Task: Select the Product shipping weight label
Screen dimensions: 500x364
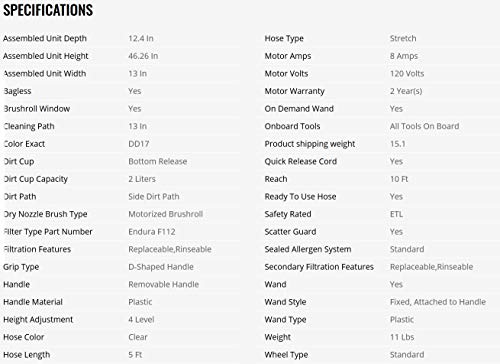Action: [310, 144]
